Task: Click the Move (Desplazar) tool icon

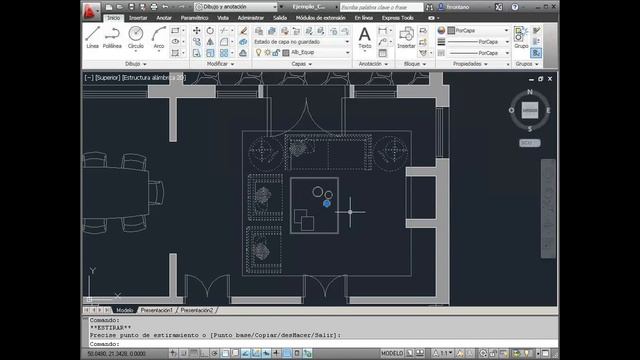Action: [197, 31]
